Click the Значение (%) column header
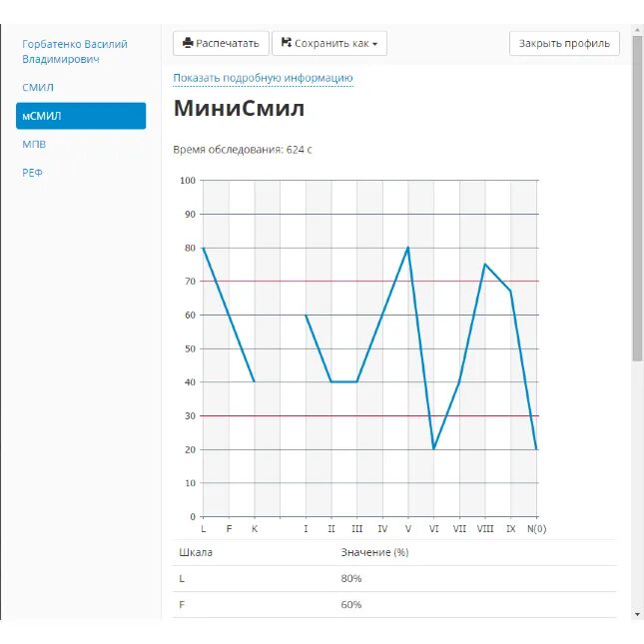The image size is (644, 644). pos(374,552)
